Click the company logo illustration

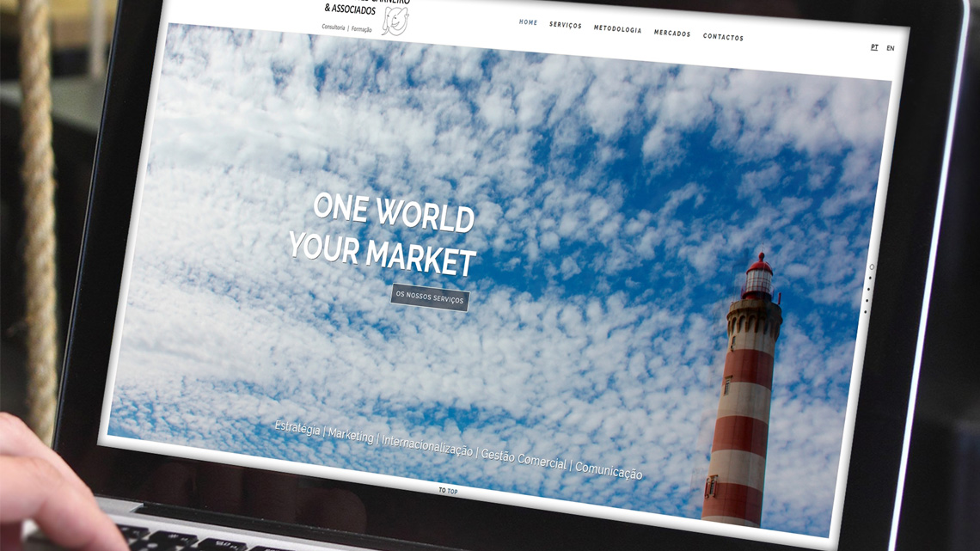click(x=395, y=21)
